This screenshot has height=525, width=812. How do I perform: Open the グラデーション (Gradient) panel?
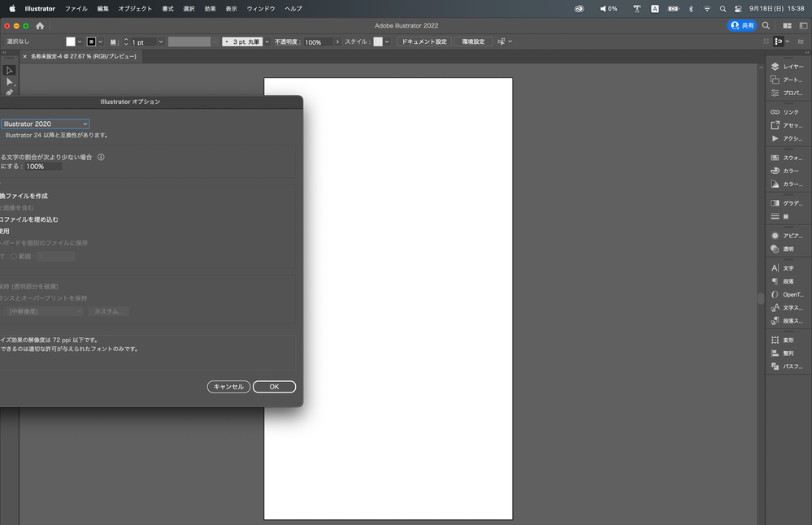(x=787, y=203)
